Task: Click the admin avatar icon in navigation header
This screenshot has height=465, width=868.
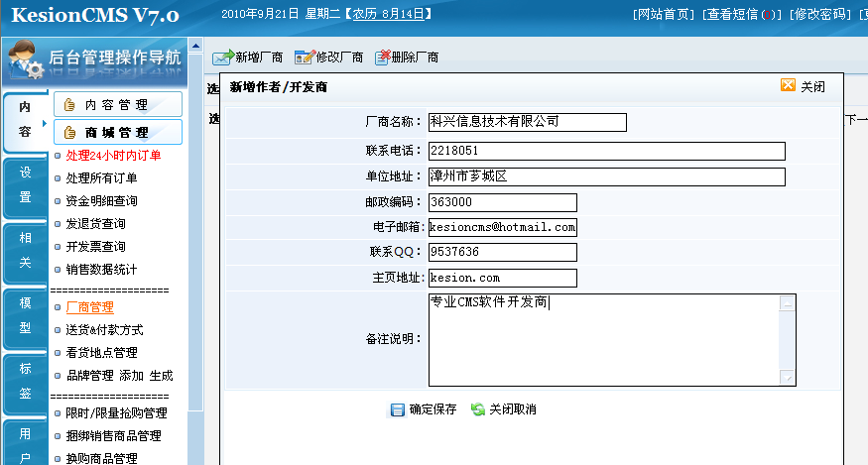Action: tap(26, 59)
